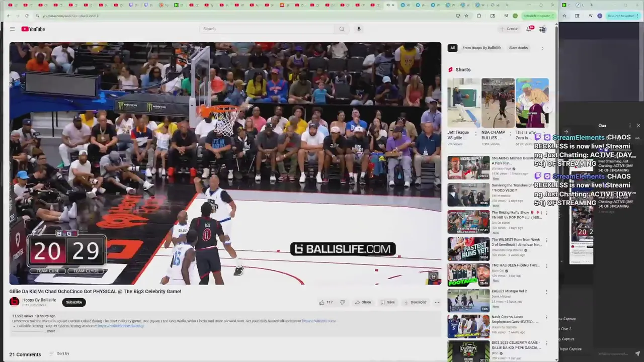Image resolution: width=644 pixels, height=362 pixels.
Task: Expand the description with ...more
Action: (51, 331)
